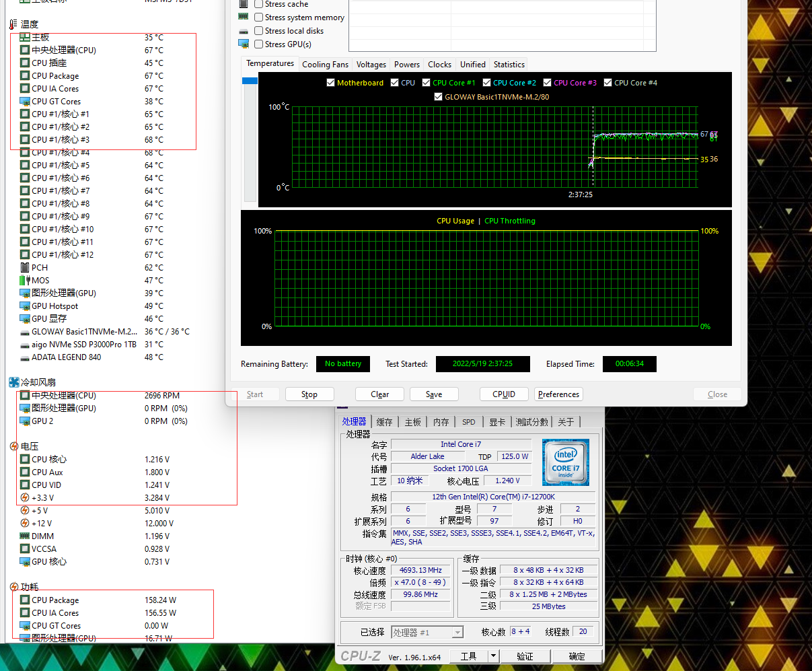Tick the Stress local disks checkbox
This screenshot has height=671, width=812.
(x=259, y=31)
